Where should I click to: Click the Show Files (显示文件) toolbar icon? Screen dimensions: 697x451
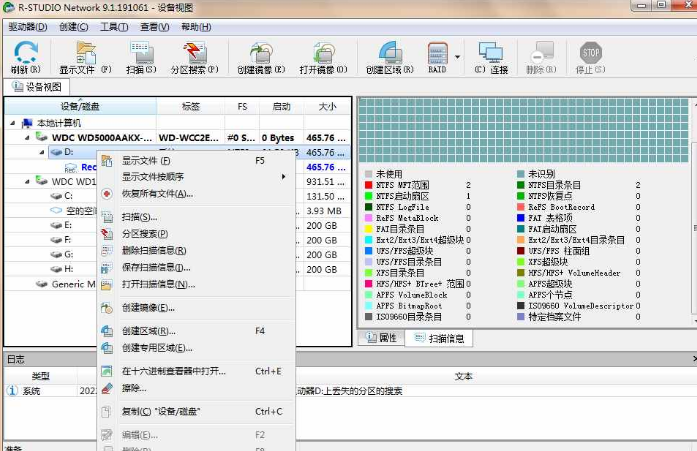[85, 57]
